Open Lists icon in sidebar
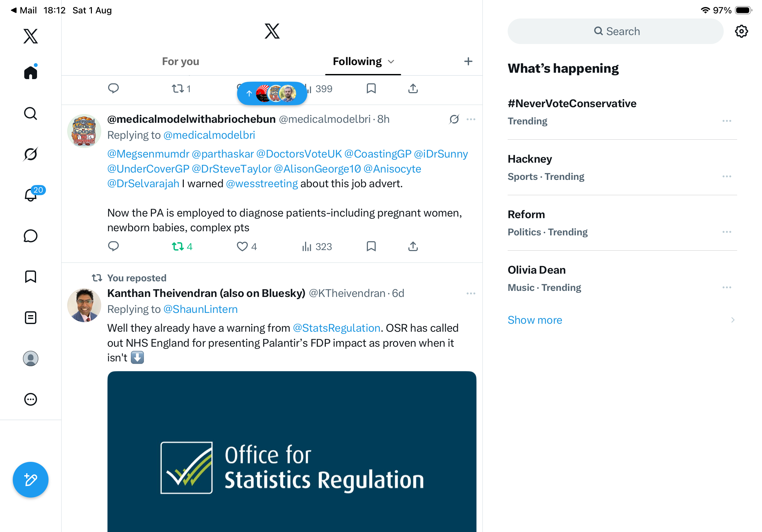This screenshot has width=762, height=532. click(x=31, y=317)
